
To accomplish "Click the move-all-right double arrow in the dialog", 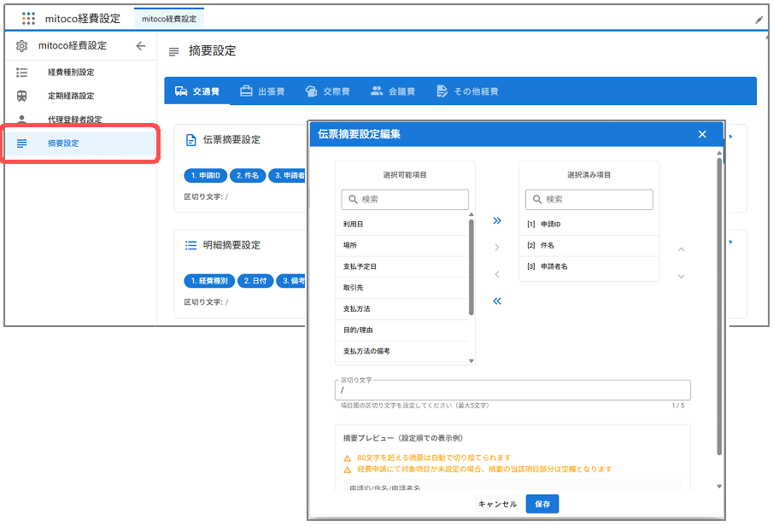I will (x=497, y=220).
